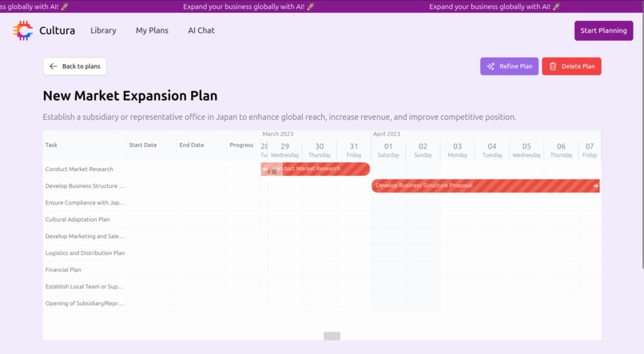Image resolution: width=644 pixels, height=354 pixels.
Task: Click March 2023 month label
Action: (x=277, y=134)
